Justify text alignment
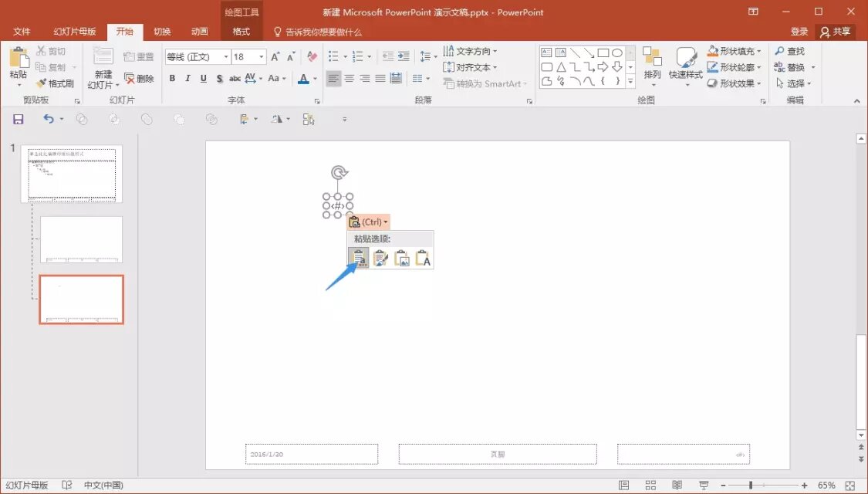The width and height of the screenshot is (868, 494). [380, 79]
